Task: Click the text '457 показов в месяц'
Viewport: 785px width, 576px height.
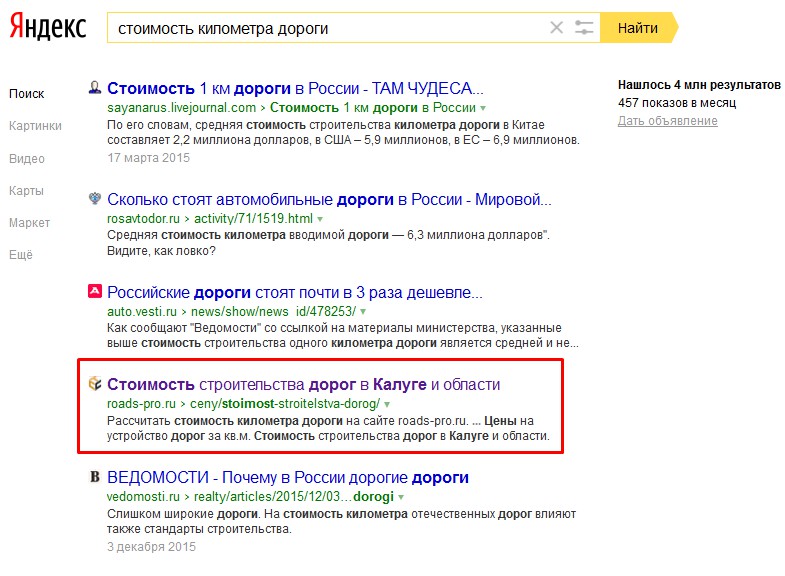Action: pyautogui.click(x=677, y=103)
